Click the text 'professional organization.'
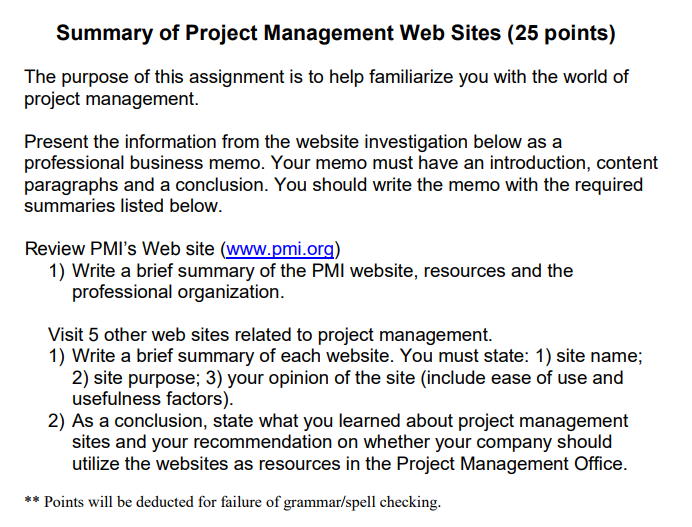This screenshot has height=527, width=692. pos(178,292)
